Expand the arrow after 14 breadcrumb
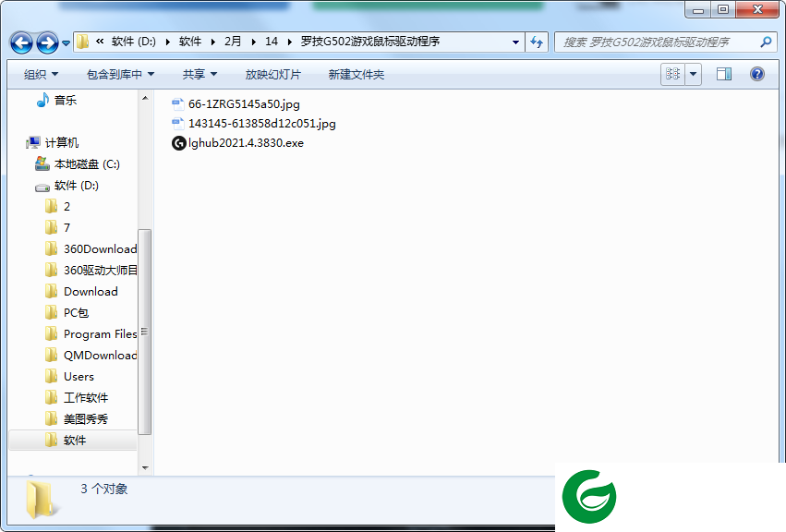Image resolution: width=786 pixels, height=532 pixels. [x=289, y=42]
